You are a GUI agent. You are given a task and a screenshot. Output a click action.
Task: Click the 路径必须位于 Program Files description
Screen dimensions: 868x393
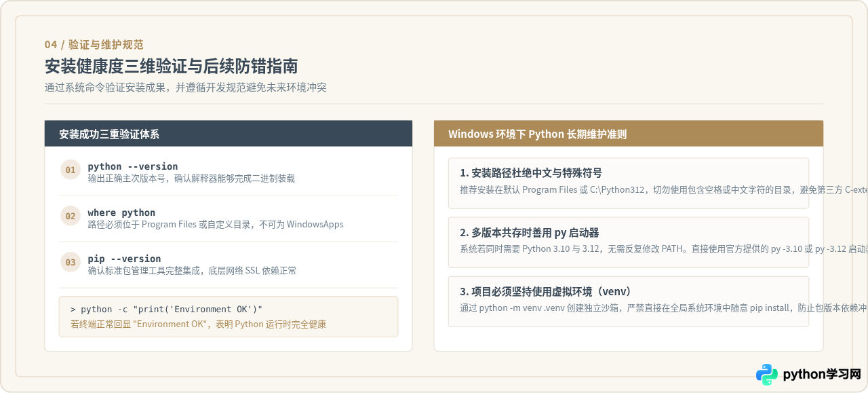tap(216, 225)
